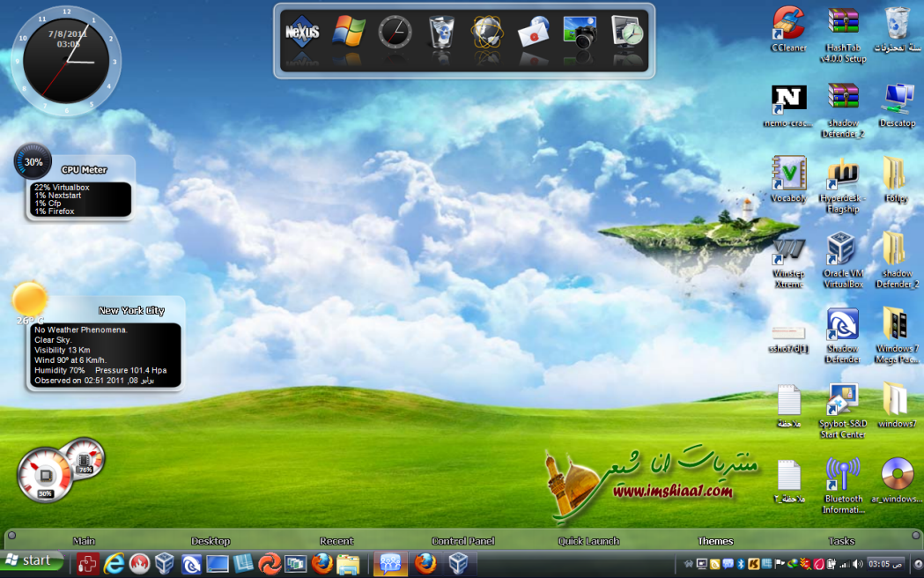Click the volume speaker icon in the tray
This screenshot has width=924, height=578.
pos(857,564)
